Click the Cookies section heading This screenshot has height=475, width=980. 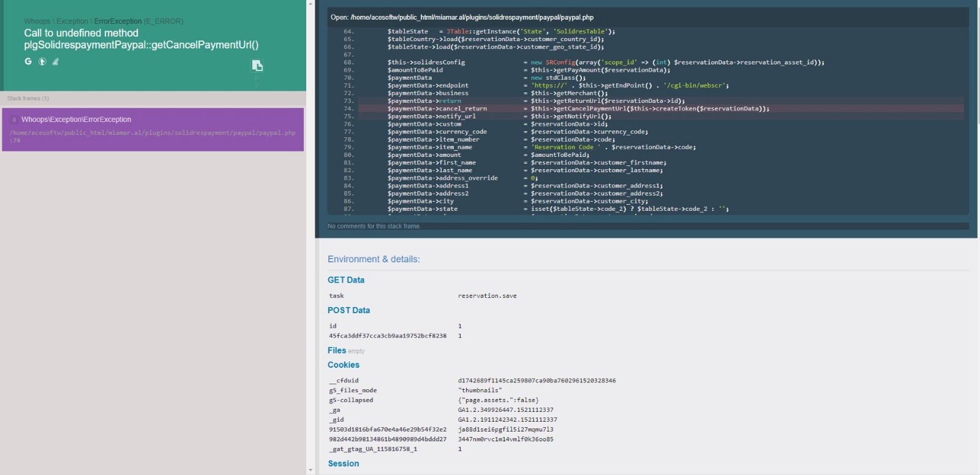pyautogui.click(x=343, y=365)
